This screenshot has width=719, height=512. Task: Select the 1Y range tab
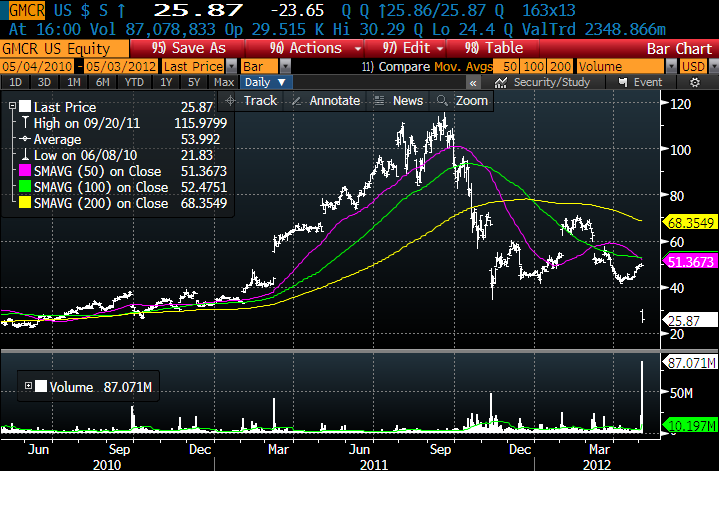pyautogui.click(x=166, y=83)
